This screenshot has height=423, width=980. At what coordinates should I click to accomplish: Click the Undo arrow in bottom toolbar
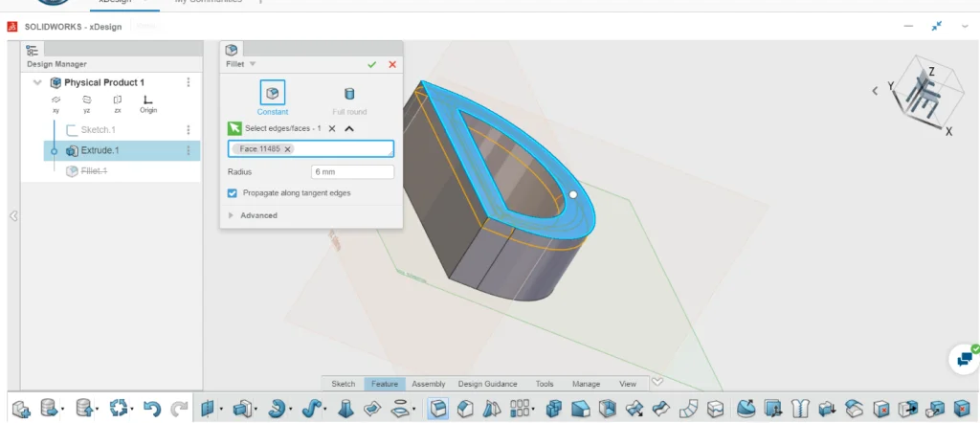tap(150, 409)
